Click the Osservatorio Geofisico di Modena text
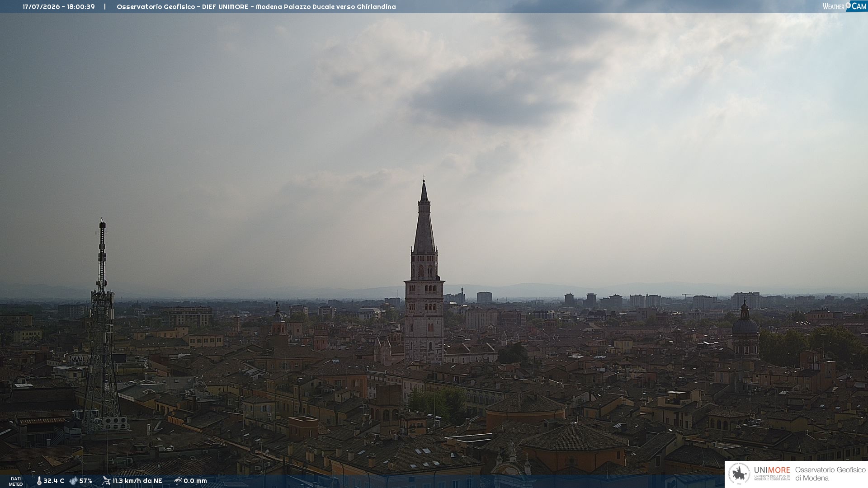The width and height of the screenshot is (868, 488). coord(830,474)
